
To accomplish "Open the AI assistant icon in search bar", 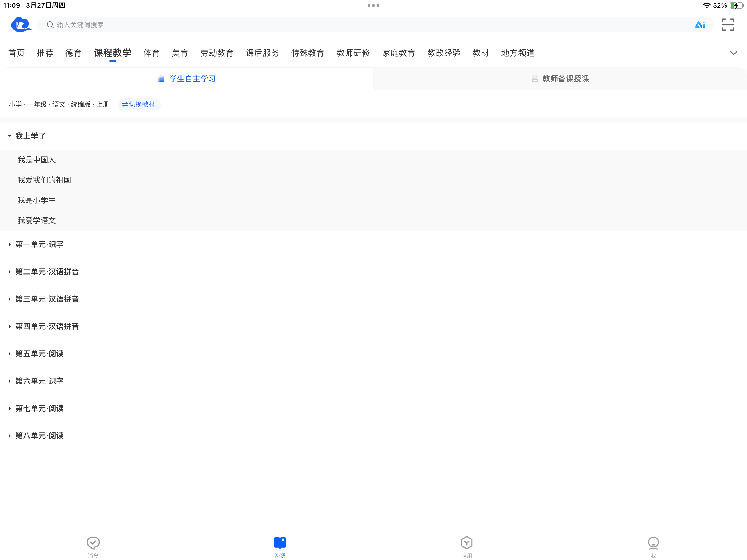I will [x=700, y=24].
